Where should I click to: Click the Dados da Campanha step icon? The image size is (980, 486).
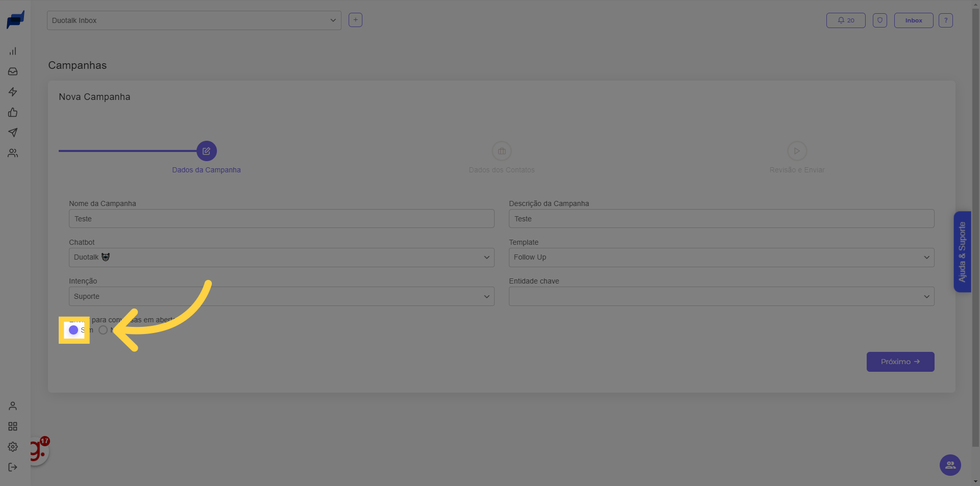coord(206,151)
